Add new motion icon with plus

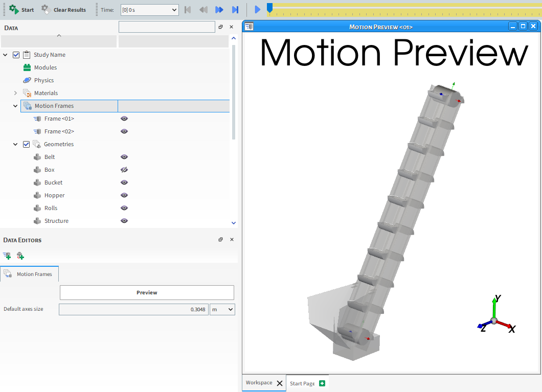coord(20,256)
